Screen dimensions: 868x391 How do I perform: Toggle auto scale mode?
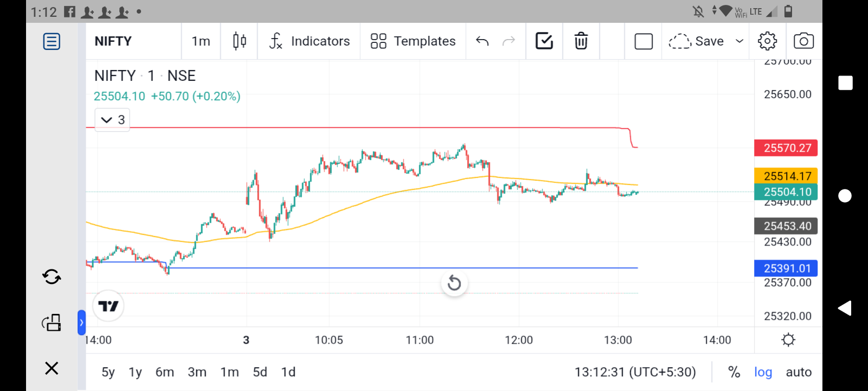(799, 372)
